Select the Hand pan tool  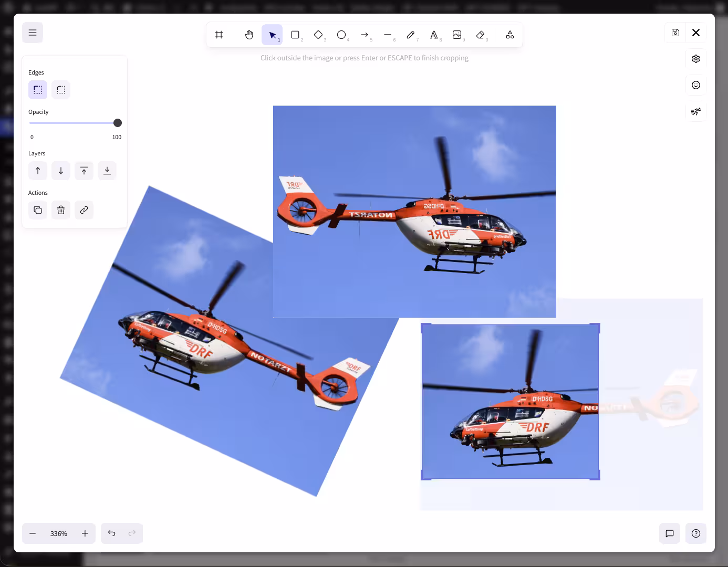click(249, 35)
